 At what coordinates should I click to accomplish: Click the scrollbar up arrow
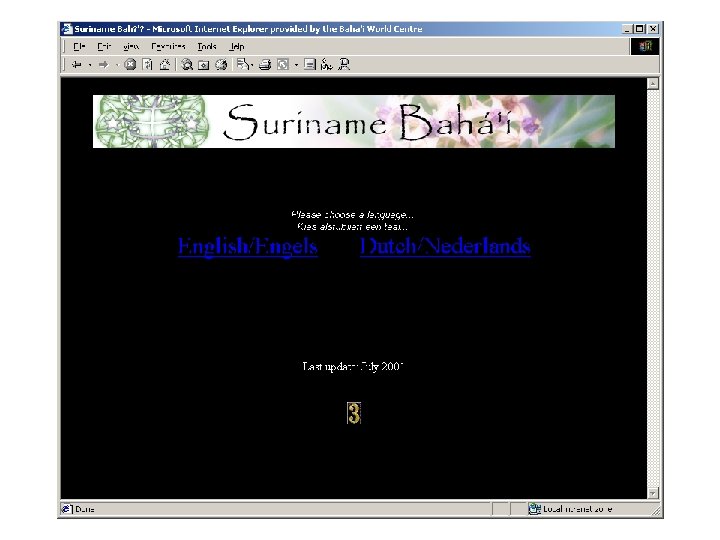click(x=652, y=84)
